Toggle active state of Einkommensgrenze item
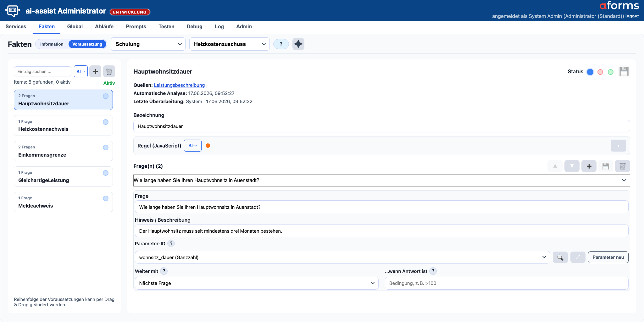Image resolution: width=644 pixels, height=322 pixels. point(106,147)
